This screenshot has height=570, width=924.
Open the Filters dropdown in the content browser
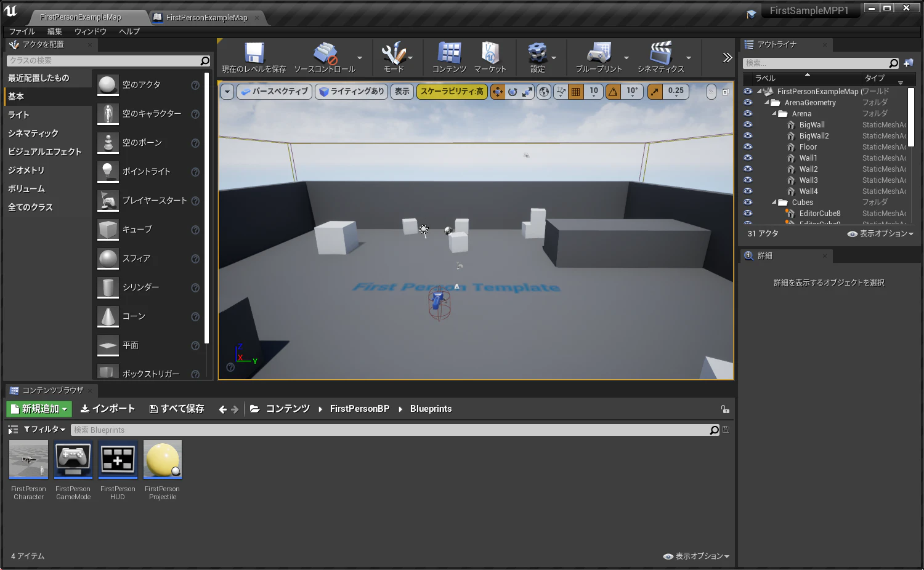point(44,430)
